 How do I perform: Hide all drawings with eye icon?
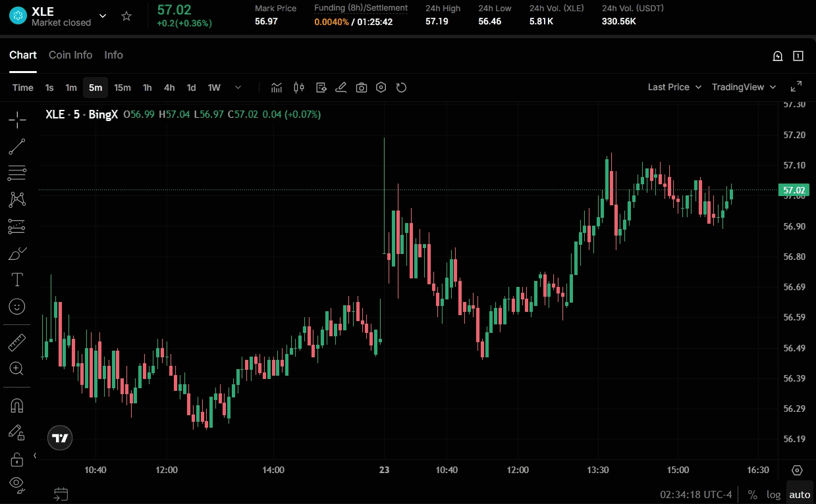[17, 484]
